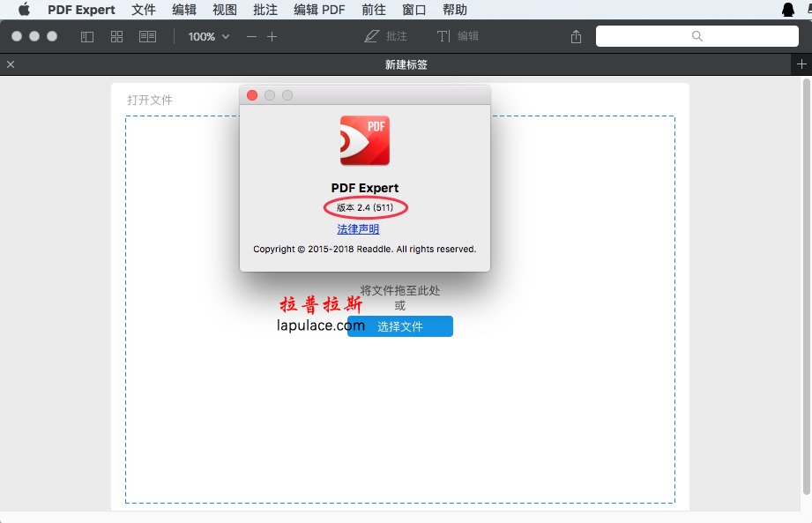This screenshot has width=812, height=523.
Task: Open the 编辑 PDF menu
Action: coord(319,10)
